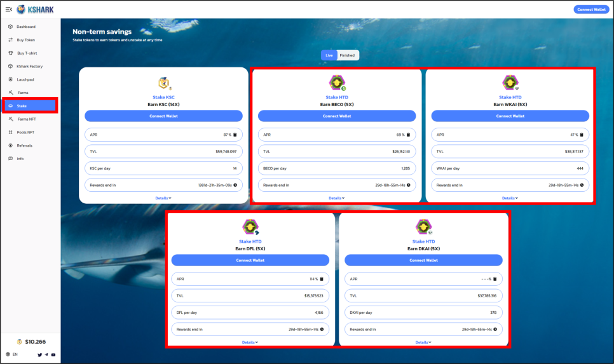Open Referrals from the sidebar
This screenshot has width=614, height=364.
(25, 145)
